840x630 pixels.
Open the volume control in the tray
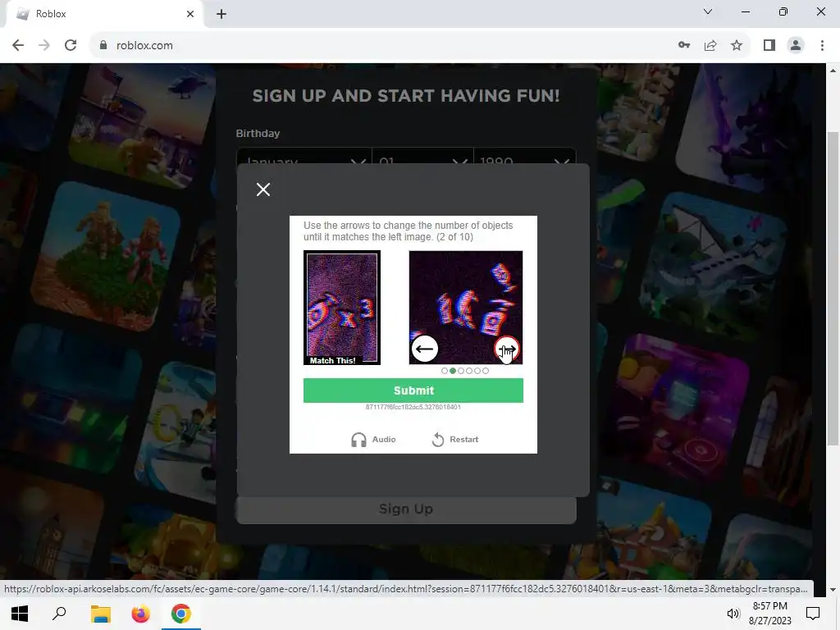point(733,614)
